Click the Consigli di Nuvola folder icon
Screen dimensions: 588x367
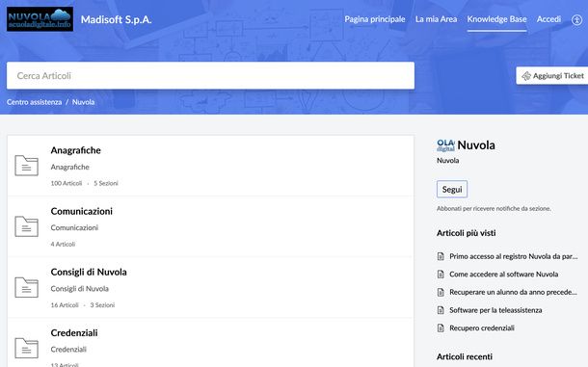26,287
